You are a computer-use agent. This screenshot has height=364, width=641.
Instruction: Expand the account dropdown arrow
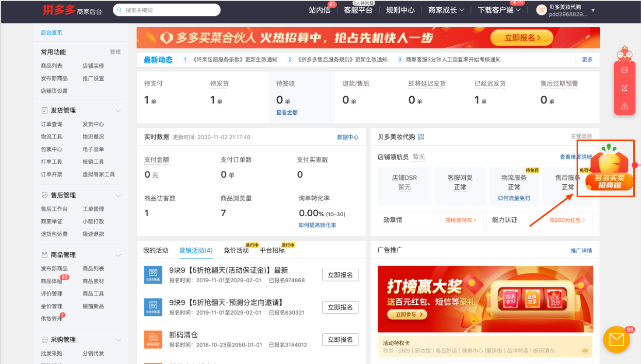pyautogui.click(x=593, y=10)
